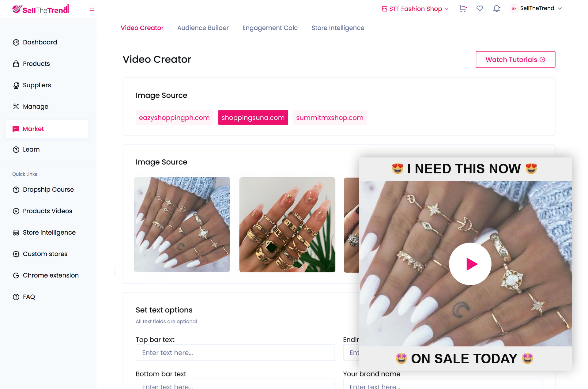Click the Market sidebar icon
Image resolution: width=588 pixels, height=389 pixels.
(x=16, y=129)
